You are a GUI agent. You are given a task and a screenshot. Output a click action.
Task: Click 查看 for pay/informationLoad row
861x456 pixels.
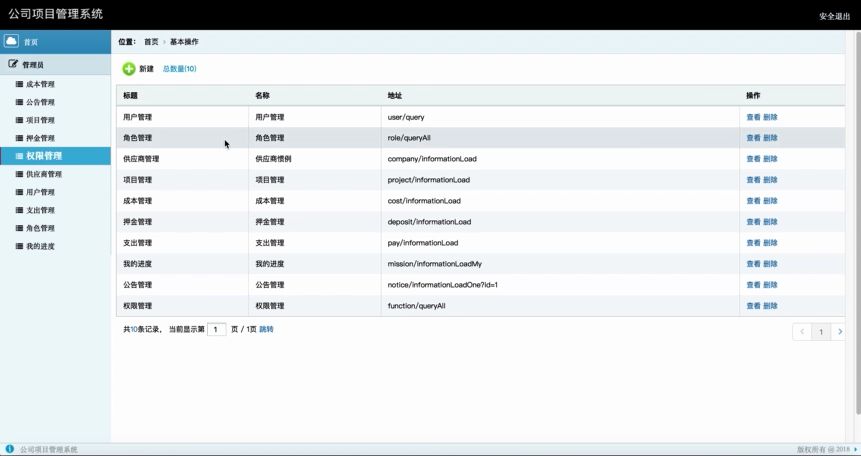tap(753, 243)
